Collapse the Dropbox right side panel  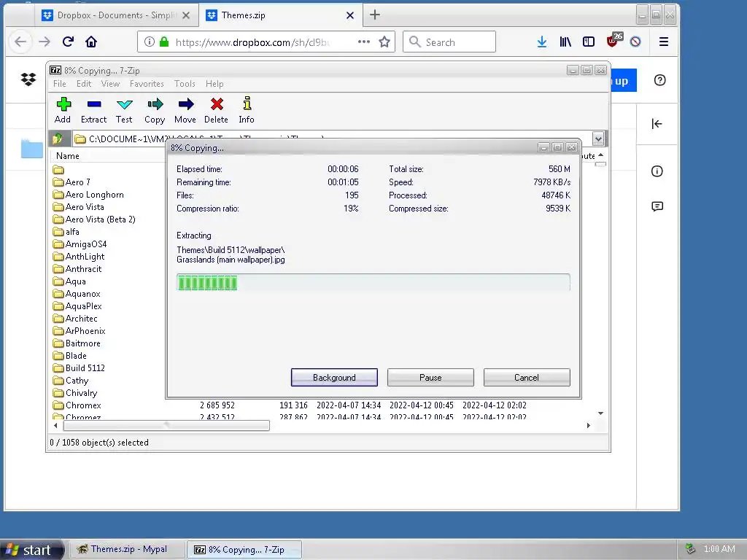point(657,124)
